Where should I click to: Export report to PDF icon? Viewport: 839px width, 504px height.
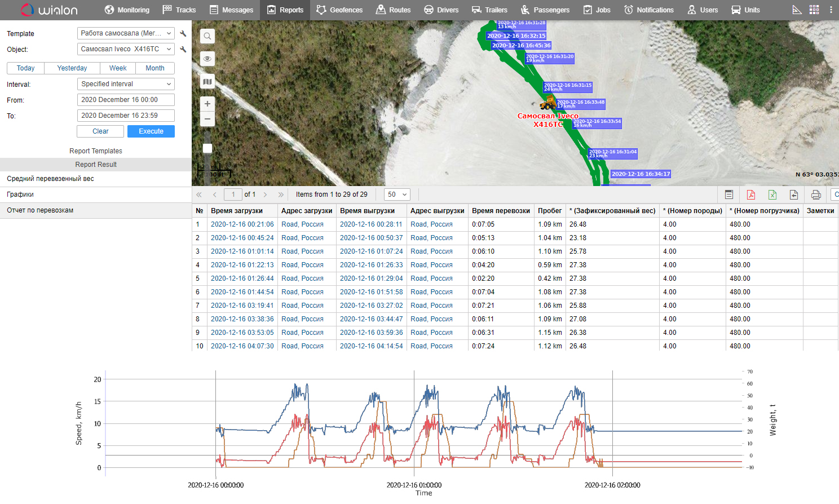[750, 194]
